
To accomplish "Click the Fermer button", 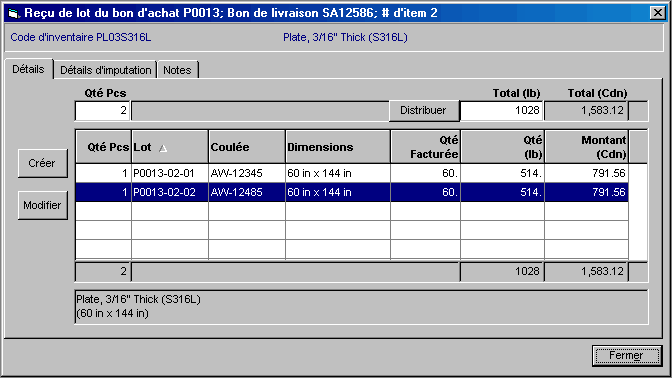I will pyautogui.click(x=627, y=355).
